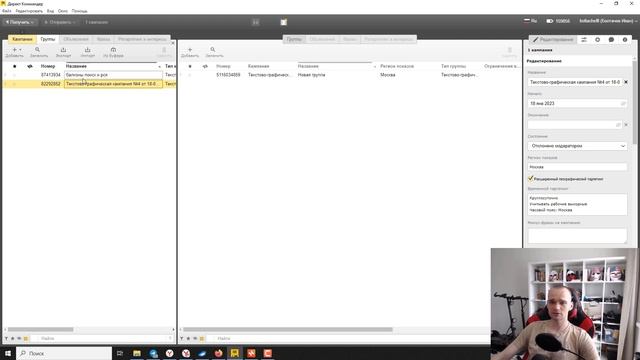Viewport: 640px width, 360px height.
Task: Open the Состояние dropdown showing Отклонено модератором
Action: (x=577, y=146)
